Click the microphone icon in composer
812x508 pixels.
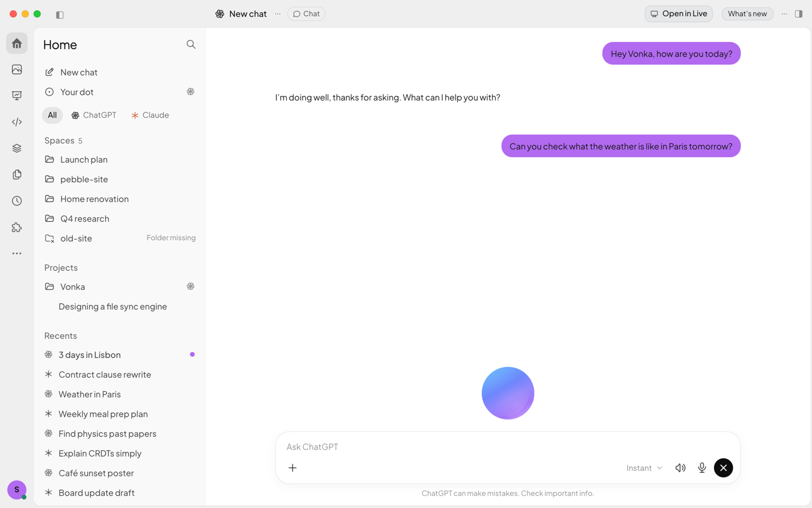pos(702,468)
